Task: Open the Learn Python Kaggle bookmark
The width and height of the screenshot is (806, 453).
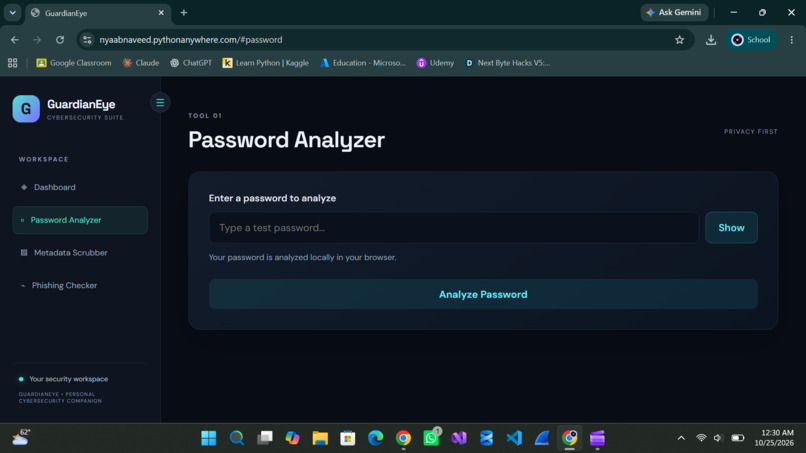Action: coord(265,63)
